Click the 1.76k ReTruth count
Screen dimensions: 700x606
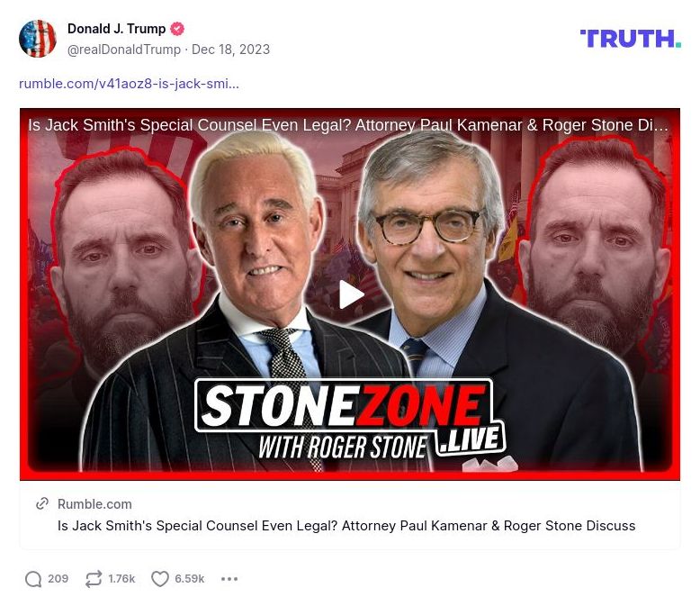121,579
